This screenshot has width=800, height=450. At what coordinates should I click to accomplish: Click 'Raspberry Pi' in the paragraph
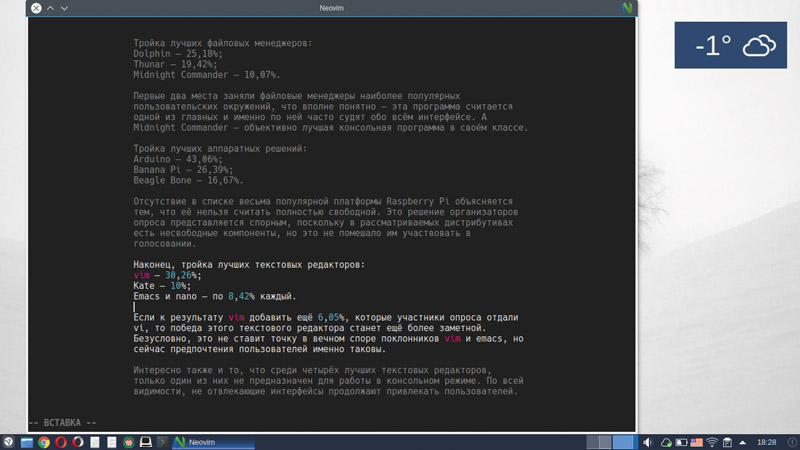418,202
